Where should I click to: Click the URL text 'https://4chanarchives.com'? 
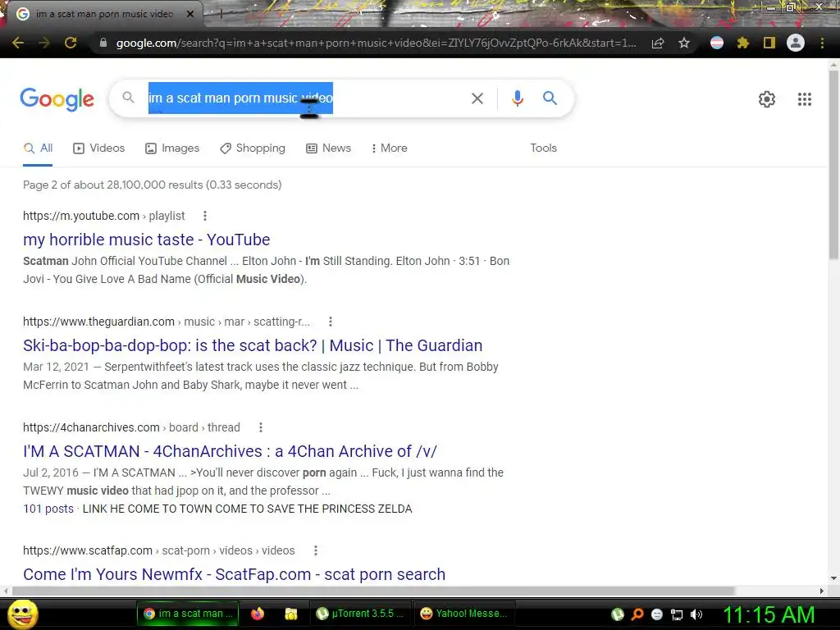point(91,427)
